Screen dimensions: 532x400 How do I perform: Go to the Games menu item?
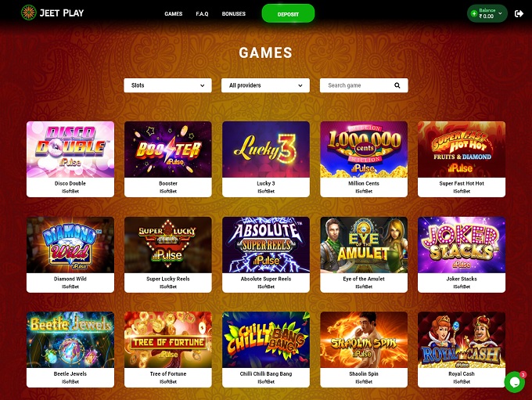[174, 14]
